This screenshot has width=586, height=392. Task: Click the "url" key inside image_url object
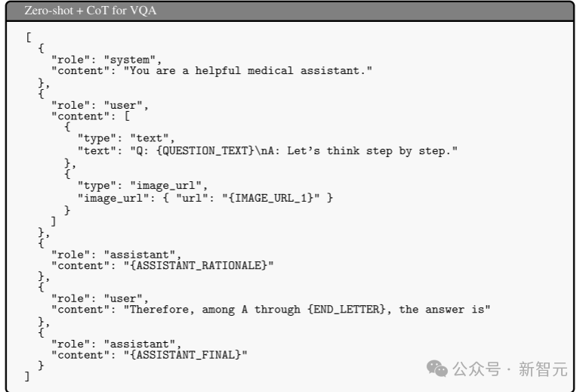192,198
